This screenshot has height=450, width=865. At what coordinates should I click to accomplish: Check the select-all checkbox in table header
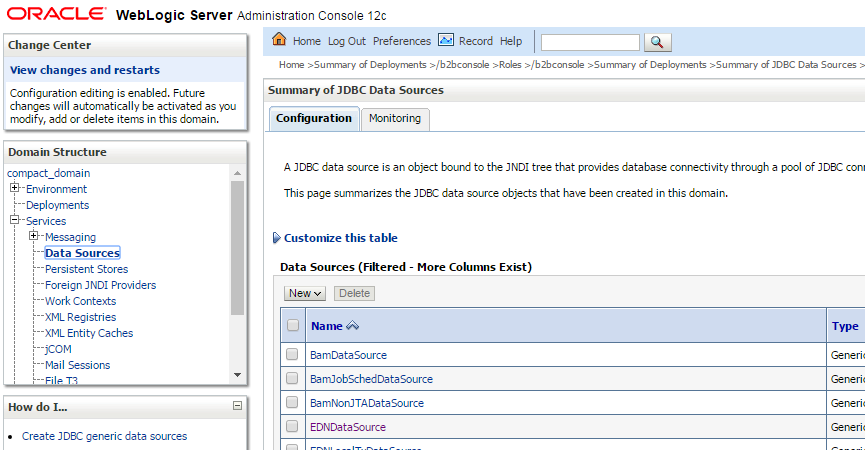point(293,325)
